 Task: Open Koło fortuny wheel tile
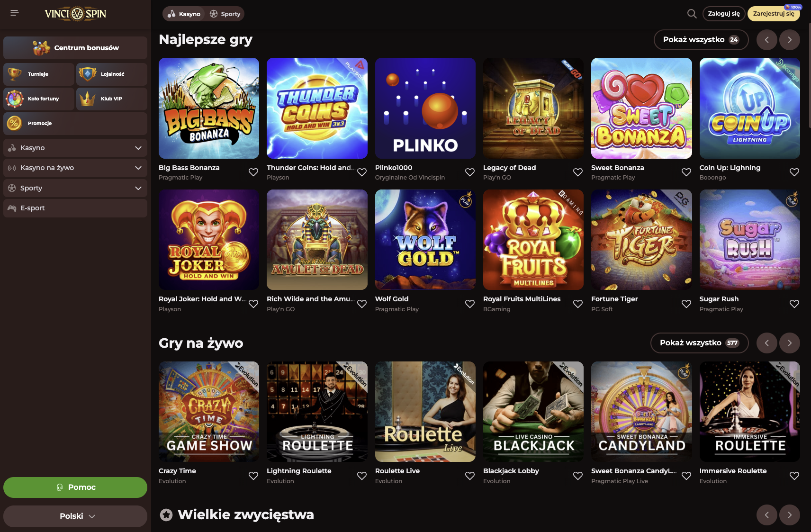pos(39,99)
